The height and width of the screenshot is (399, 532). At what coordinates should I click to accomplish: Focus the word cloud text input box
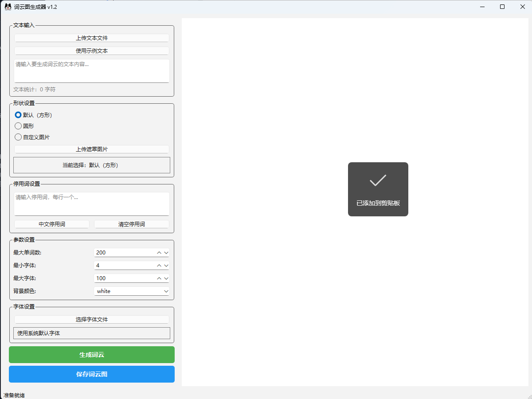tap(92, 71)
